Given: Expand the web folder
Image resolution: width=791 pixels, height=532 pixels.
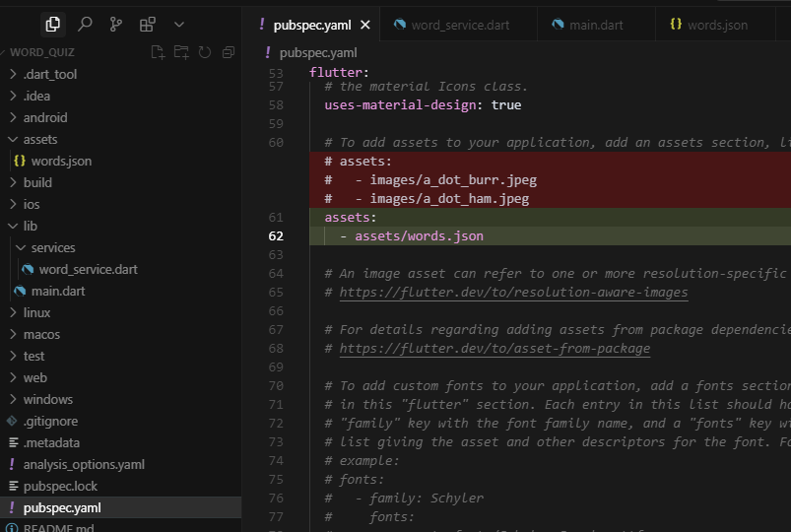Looking at the screenshot, I should 121,378.
